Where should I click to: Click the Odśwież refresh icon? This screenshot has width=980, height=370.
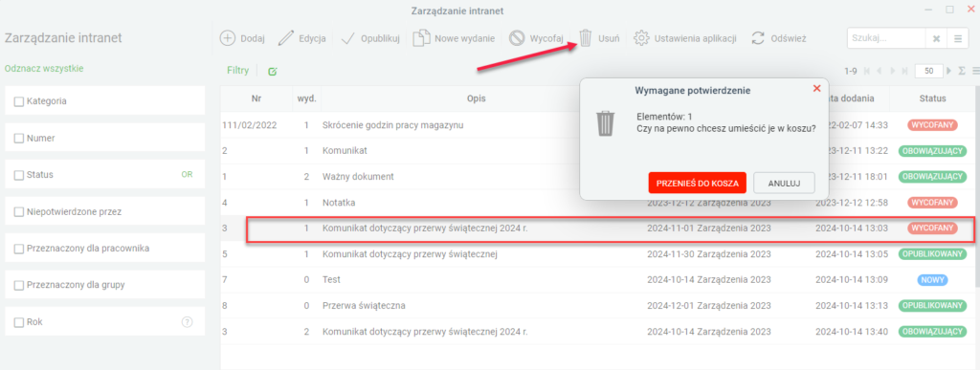point(758,38)
